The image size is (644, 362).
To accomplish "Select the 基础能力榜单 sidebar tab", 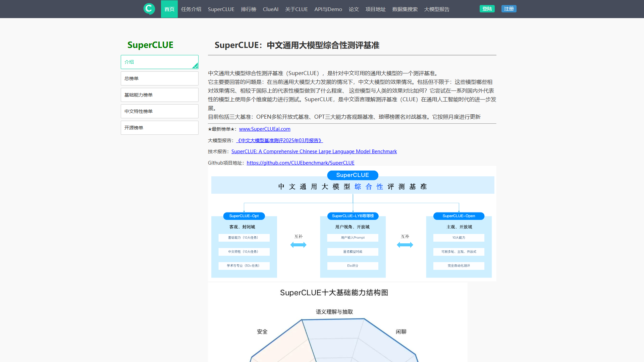I will click(160, 95).
